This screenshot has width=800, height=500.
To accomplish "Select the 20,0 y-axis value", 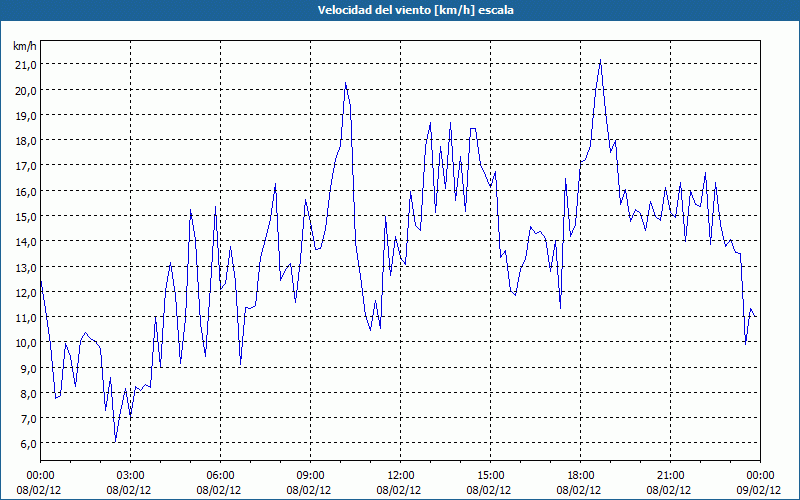I will pos(26,90).
